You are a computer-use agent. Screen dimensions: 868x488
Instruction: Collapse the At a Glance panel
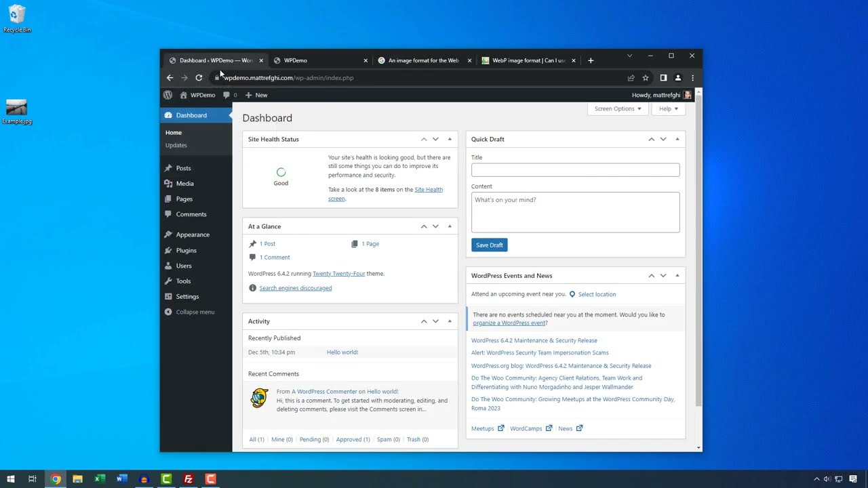coord(450,226)
